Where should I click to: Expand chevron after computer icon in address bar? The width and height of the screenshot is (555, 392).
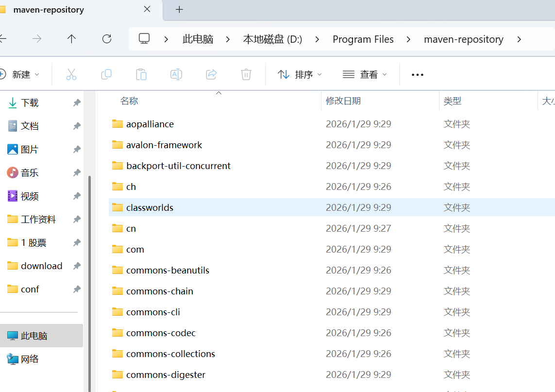(x=166, y=39)
